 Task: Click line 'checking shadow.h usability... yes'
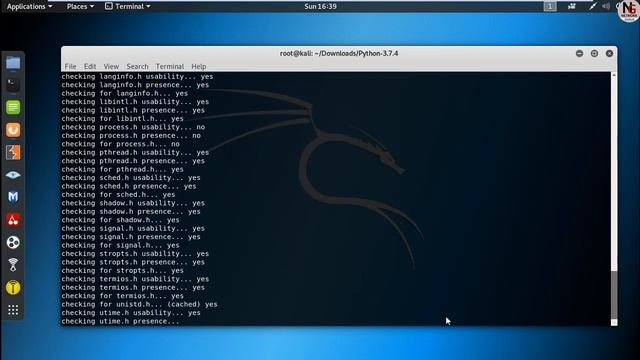coord(133,203)
